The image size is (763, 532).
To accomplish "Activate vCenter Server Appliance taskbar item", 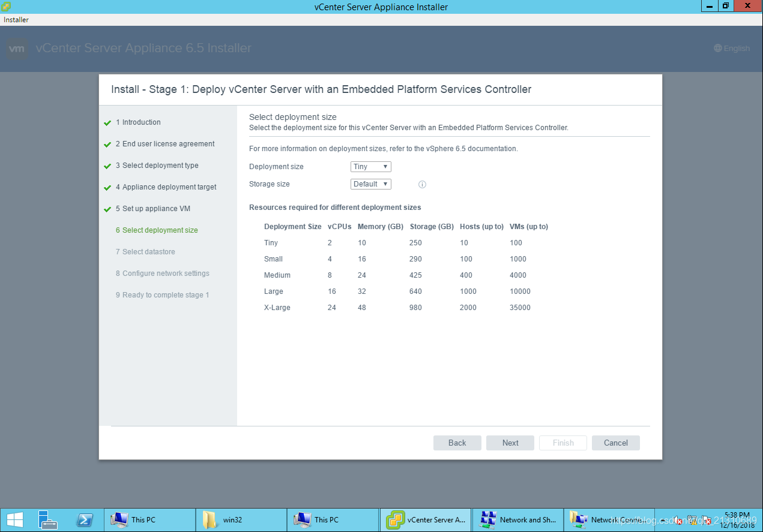I will [x=426, y=519].
